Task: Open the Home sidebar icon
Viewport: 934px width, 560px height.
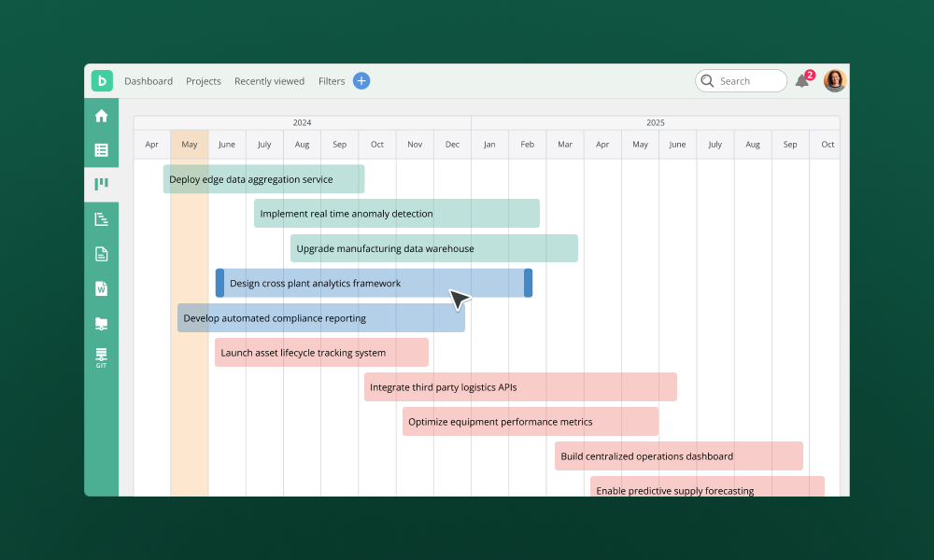Action: click(102, 116)
